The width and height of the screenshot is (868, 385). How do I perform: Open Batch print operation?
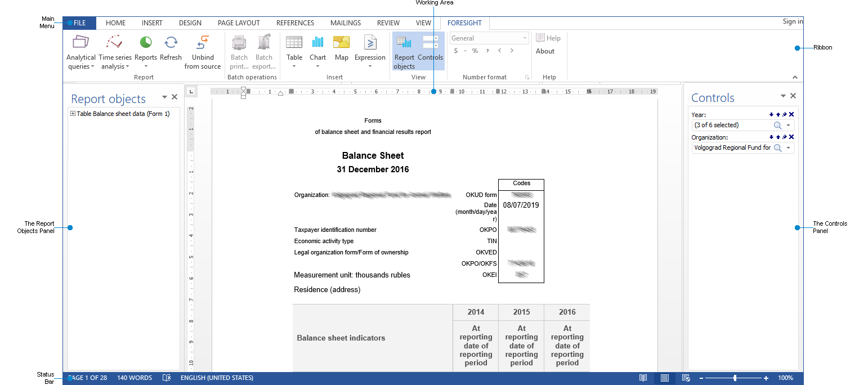click(x=239, y=51)
